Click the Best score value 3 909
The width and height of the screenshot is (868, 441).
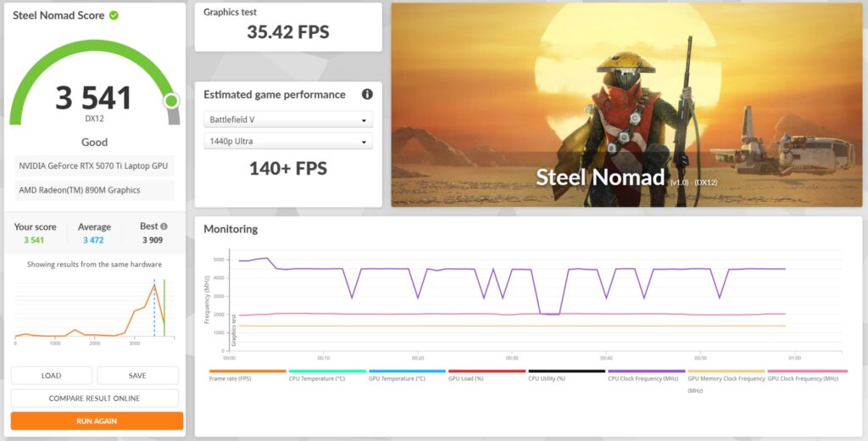[x=153, y=241]
